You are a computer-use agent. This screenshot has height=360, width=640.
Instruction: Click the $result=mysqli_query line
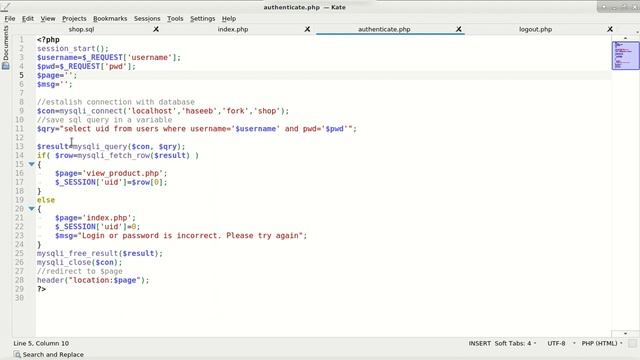111,147
